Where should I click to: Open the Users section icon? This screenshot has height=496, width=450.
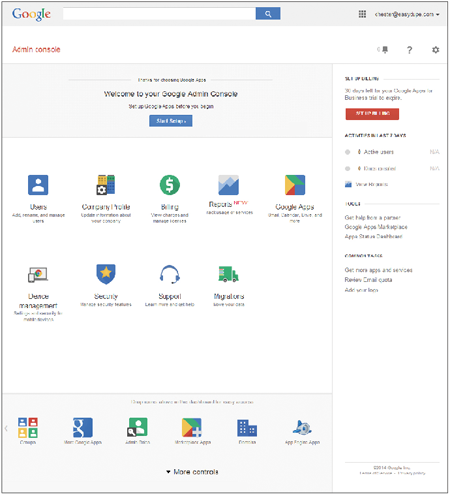coord(38,185)
